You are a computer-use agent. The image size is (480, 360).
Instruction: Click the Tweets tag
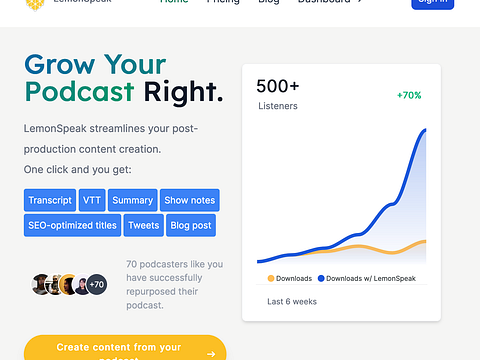(144, 225)
